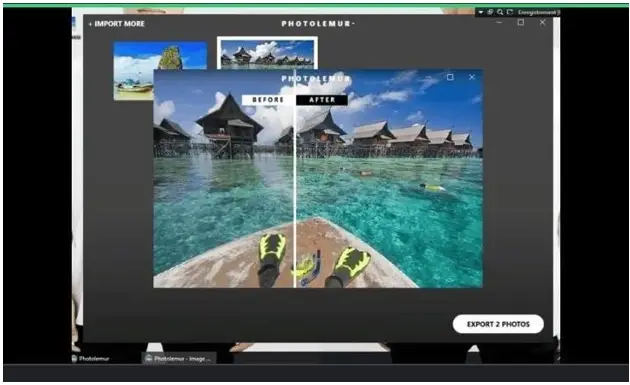Maximize the photo preview window
The width and height of the screenshot is (630, 385).
450,77
